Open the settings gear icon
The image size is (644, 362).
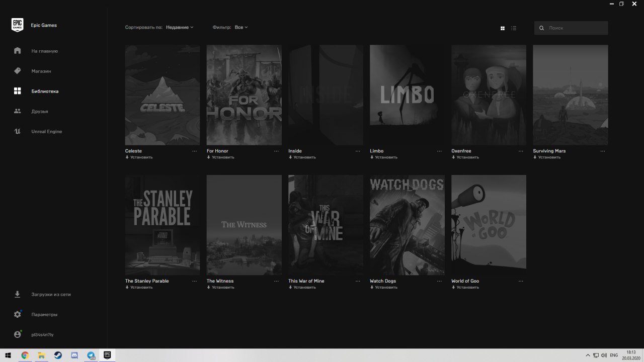coord(18,314)
